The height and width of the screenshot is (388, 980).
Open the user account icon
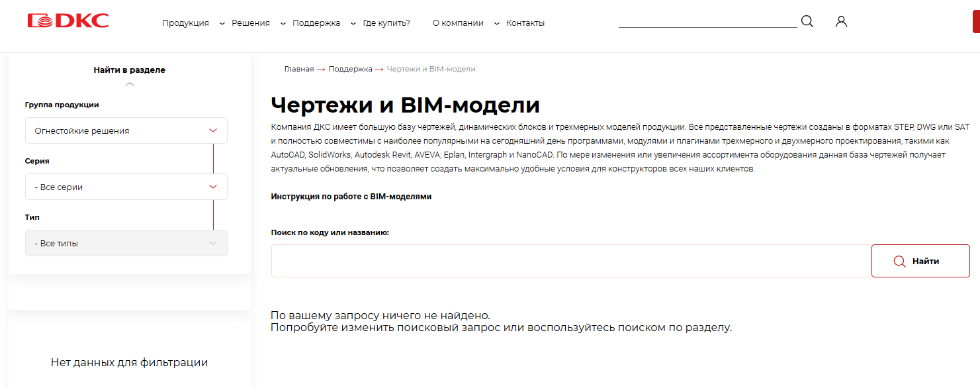(841, 21)
